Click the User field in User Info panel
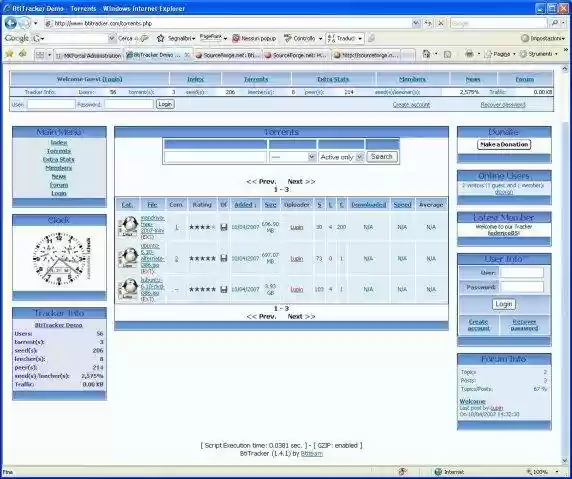This screenshot has height=479, width=572. click(522, 273)
